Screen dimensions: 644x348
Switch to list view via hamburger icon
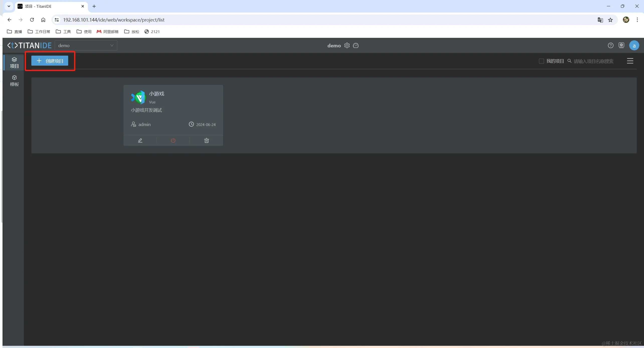[x=630, y=61]
